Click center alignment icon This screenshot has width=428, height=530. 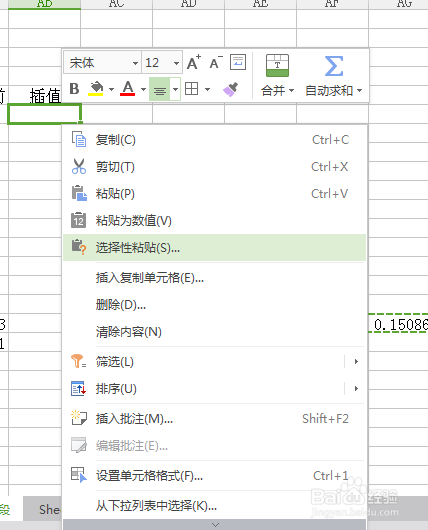pyautogui.click(x=160, y=89)
